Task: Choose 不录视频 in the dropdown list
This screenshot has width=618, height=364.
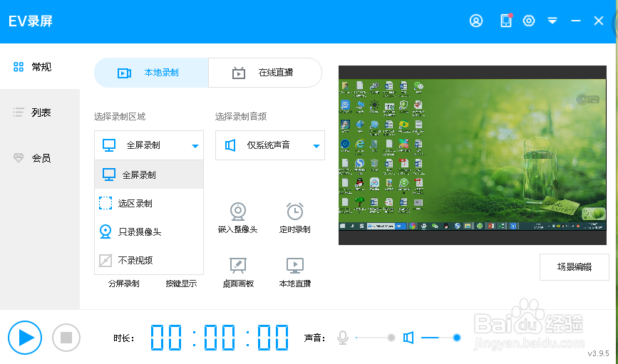Action: (149, 260)
